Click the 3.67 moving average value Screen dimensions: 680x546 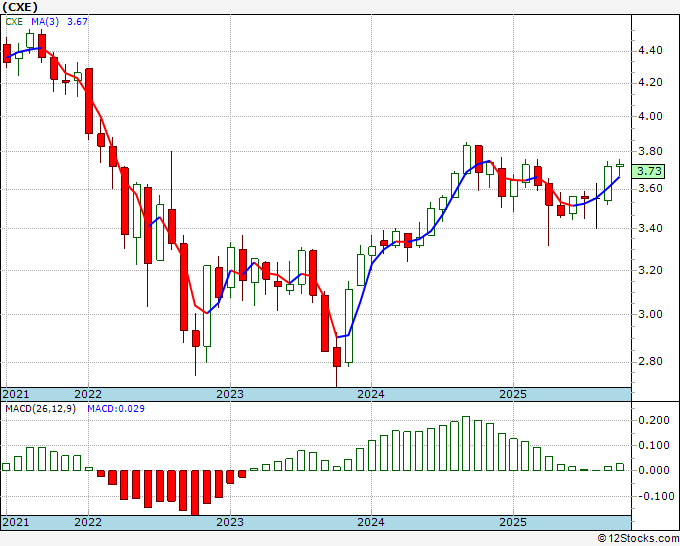click(77, 22)
